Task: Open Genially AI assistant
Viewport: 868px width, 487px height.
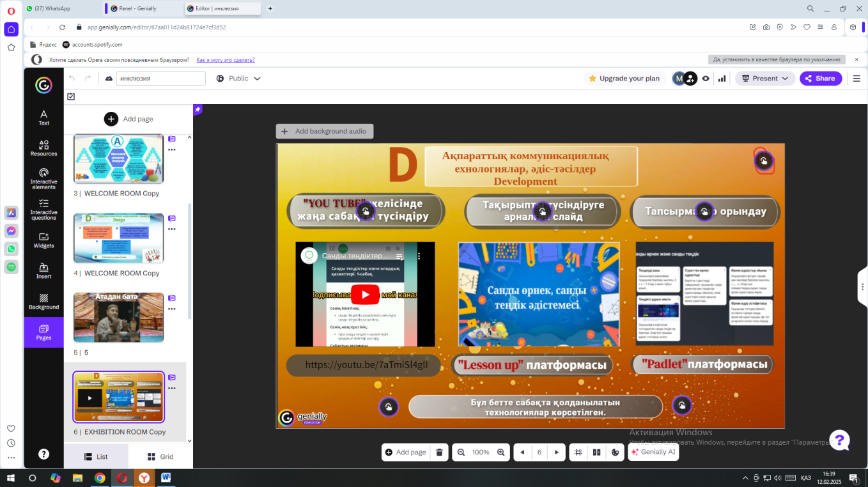Action: (x=653, y=452)
